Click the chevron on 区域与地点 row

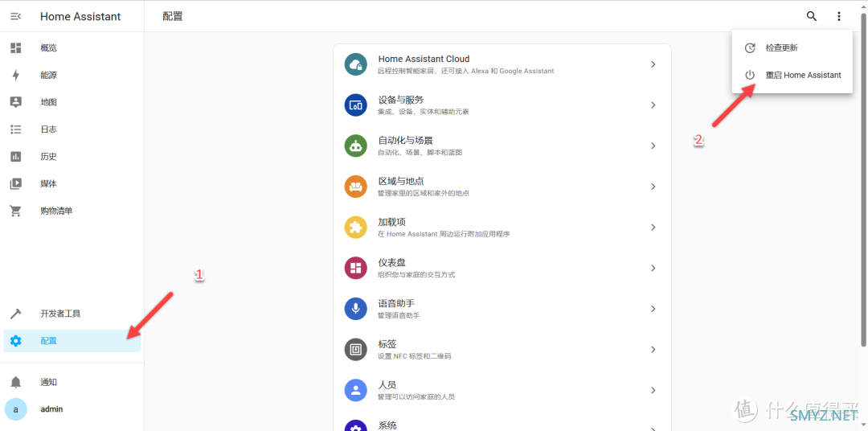(653, 186)
